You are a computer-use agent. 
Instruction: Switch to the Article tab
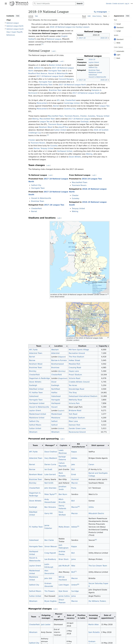click(31, 16)
